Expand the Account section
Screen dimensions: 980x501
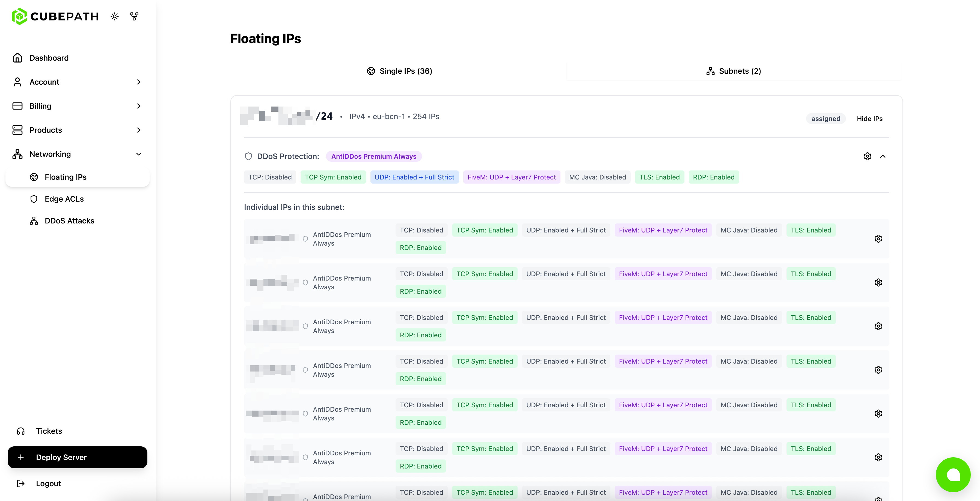[138, 82]
